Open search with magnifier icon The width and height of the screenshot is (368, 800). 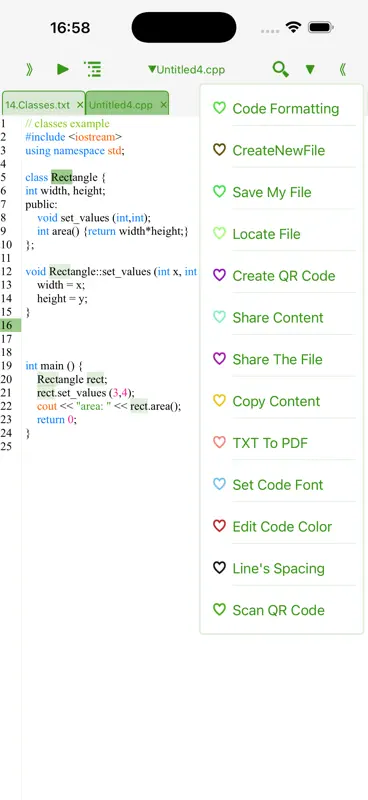pyautogui.click(x=280, y=69)
